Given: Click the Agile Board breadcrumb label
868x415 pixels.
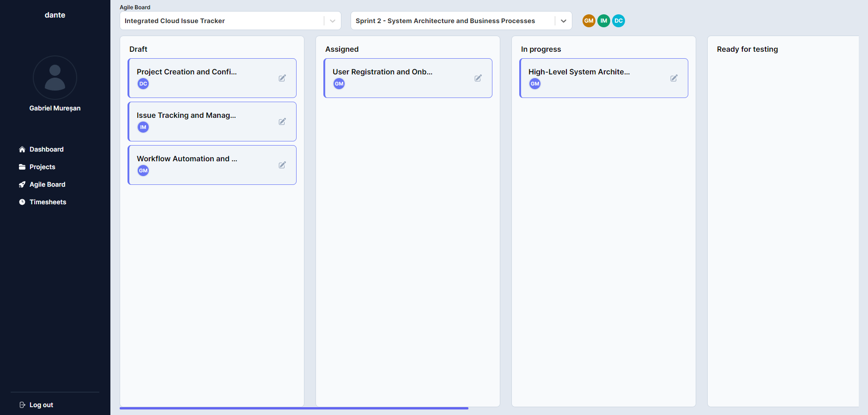Looking at the screenshot, I should coord(135,7).
